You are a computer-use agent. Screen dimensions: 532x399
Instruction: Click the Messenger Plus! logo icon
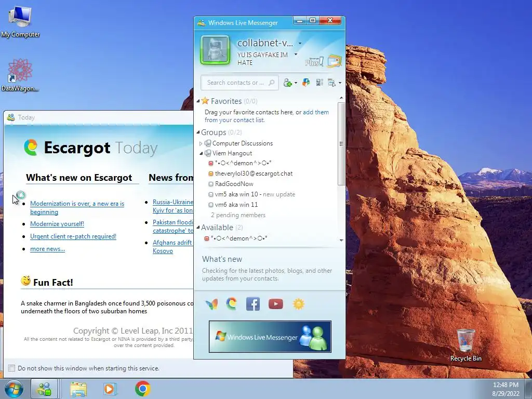314,61
